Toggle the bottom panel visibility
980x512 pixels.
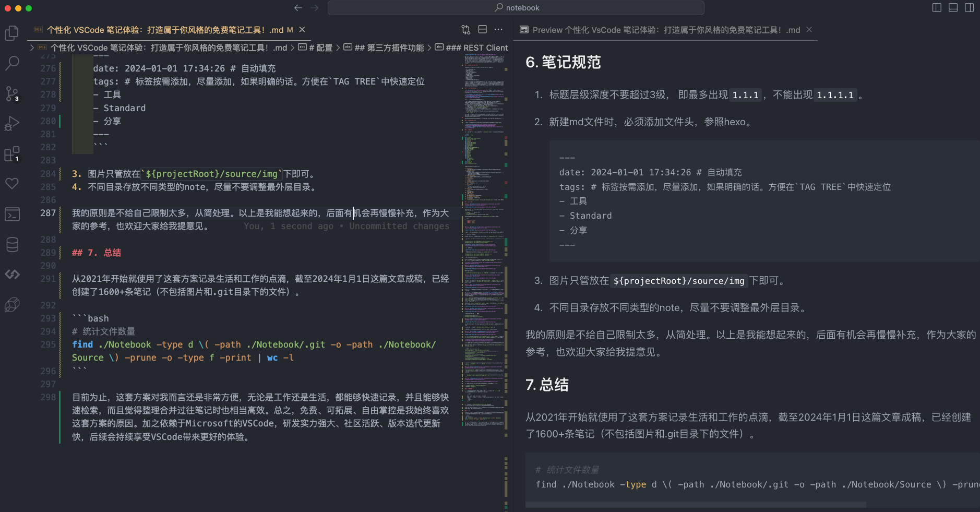pyautogui.click(x=953, y=7)
